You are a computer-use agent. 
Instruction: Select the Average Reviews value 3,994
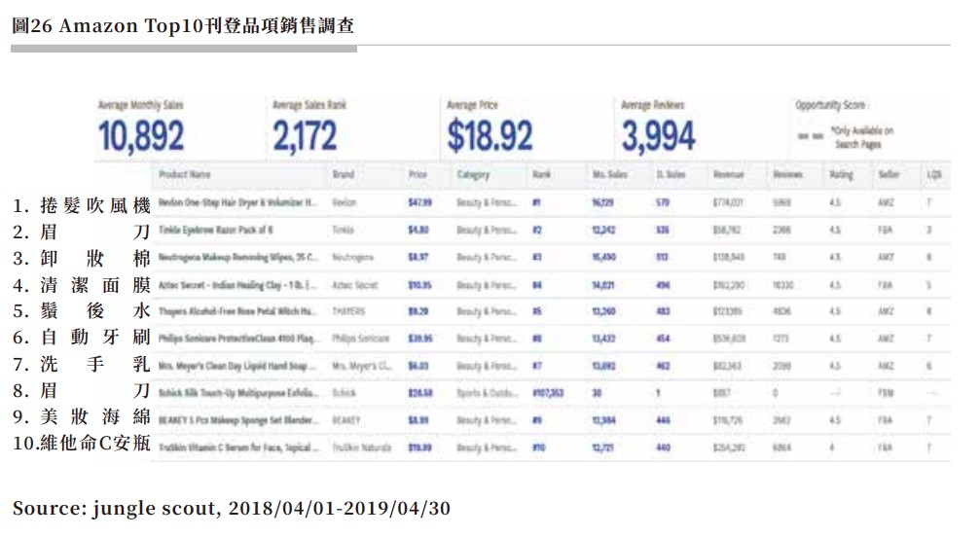pyautogui.click(x=658, y=136)
